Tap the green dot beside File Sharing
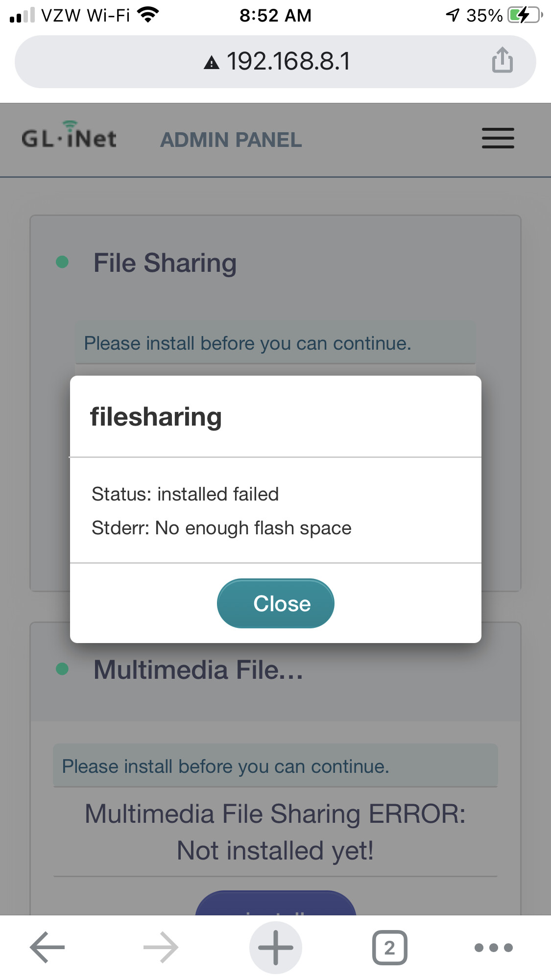Screen dimensions: 551x980 [x=62, y=262]
